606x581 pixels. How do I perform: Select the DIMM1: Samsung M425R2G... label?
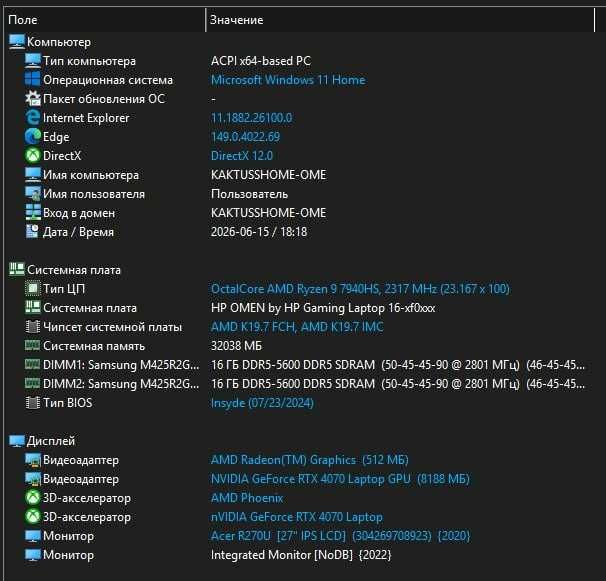(x=121, y=365)
